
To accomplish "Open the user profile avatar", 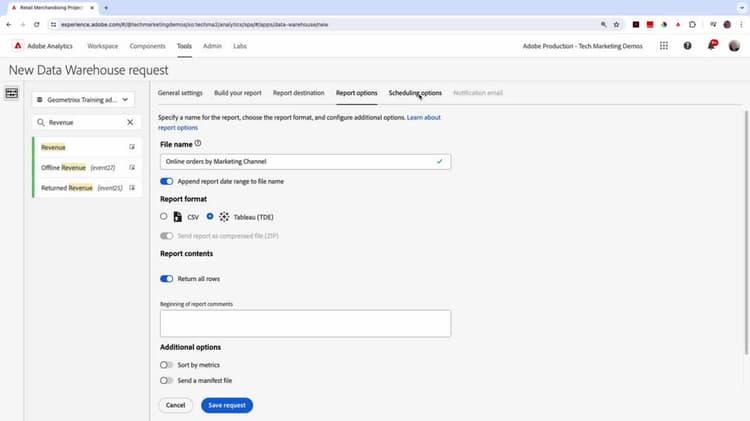I will coord(734,46).
